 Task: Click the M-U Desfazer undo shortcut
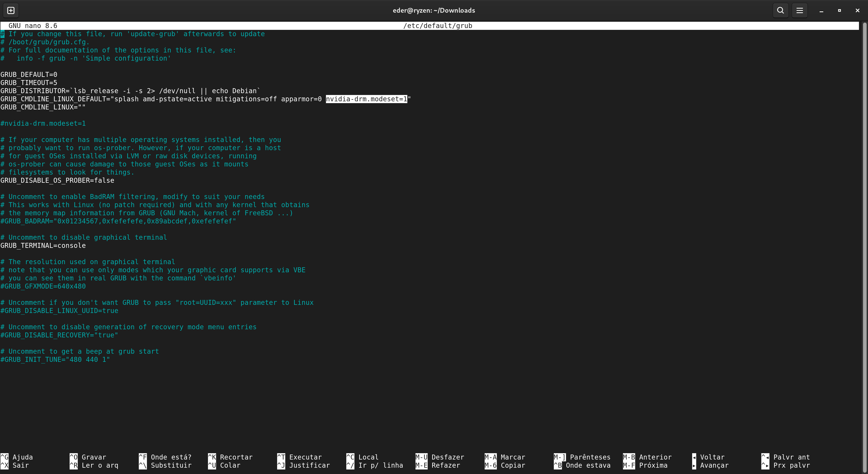440,457
